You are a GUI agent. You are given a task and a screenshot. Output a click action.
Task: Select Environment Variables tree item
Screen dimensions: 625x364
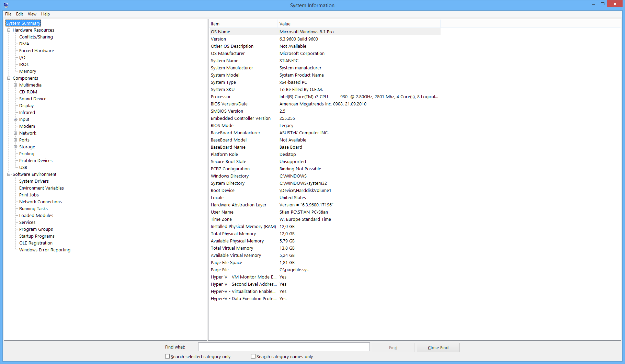(x=42, y=188)
